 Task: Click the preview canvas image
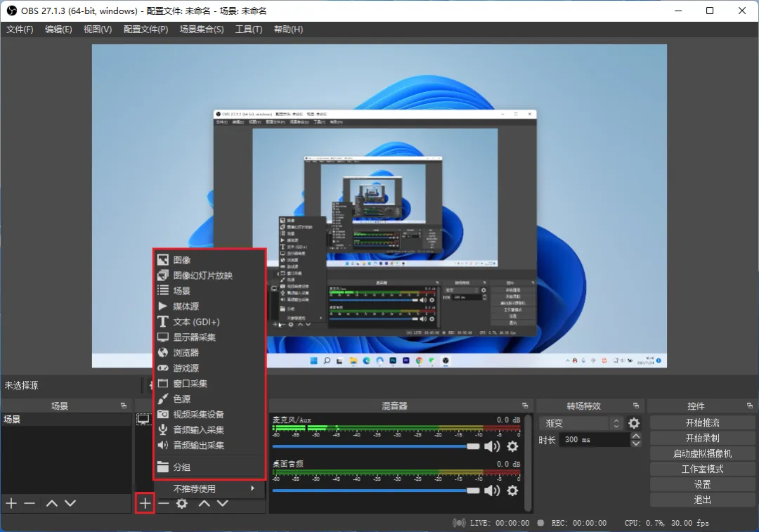click(x=379, y=206)
